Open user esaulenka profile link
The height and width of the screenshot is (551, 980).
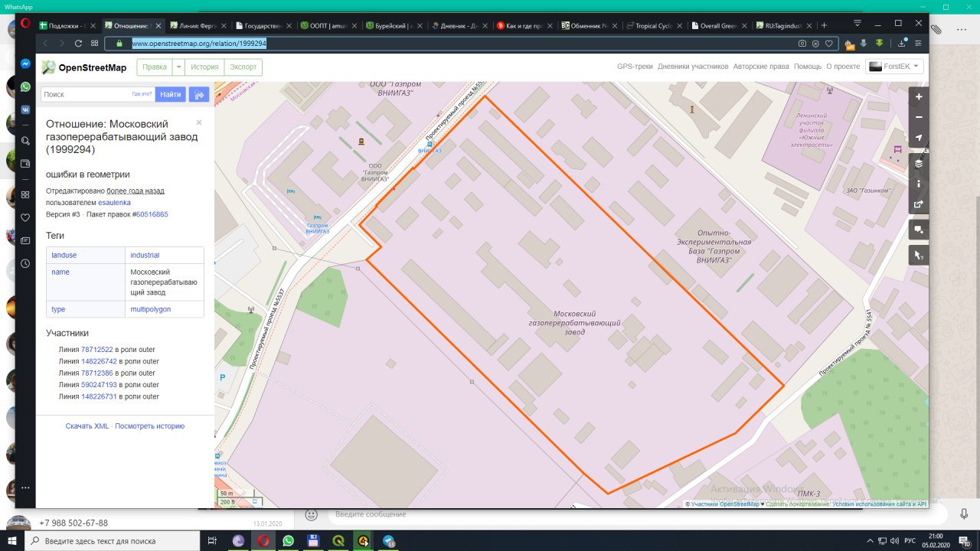(114, 202)
